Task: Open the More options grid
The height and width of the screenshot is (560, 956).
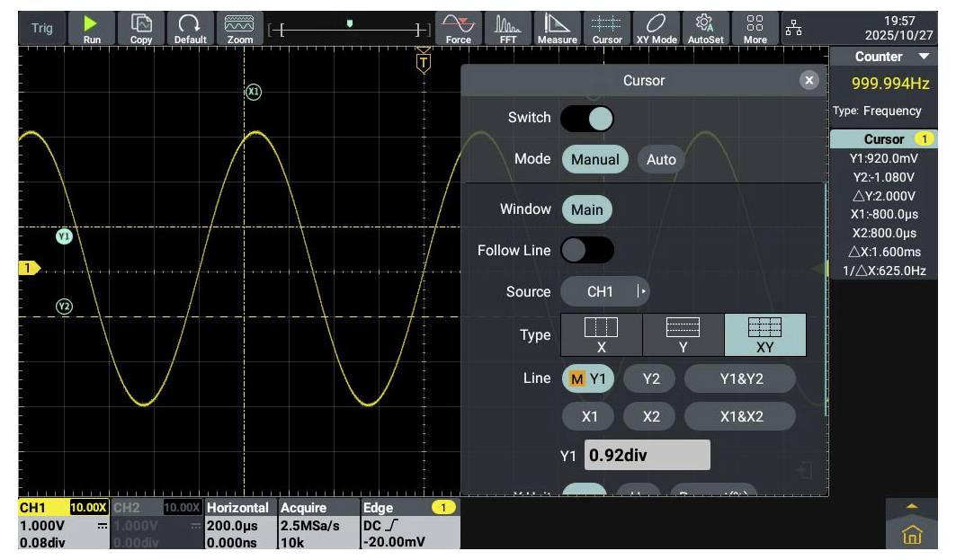Action: click(755, 28)
